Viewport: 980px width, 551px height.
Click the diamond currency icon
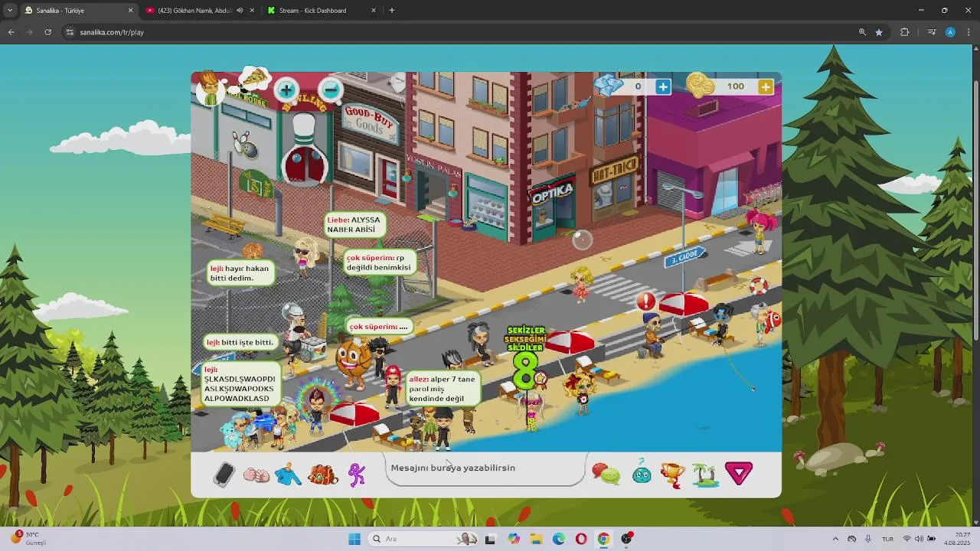coord(609,86)
